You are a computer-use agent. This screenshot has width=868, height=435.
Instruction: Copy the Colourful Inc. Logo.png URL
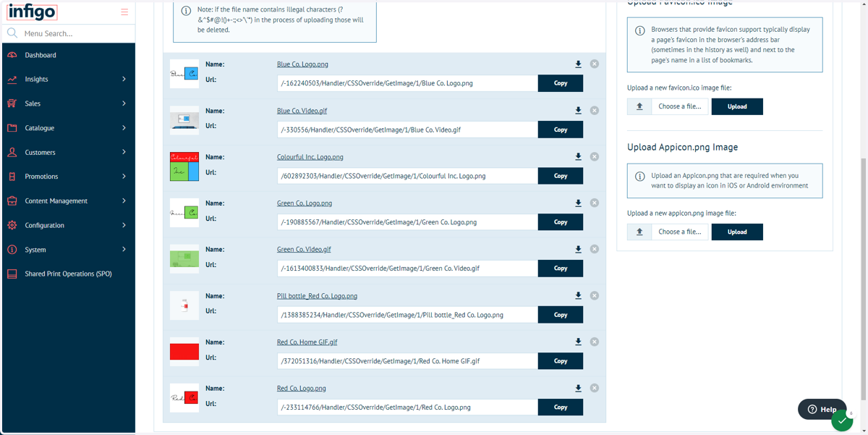pyautogui.click(x=561, y=176)
